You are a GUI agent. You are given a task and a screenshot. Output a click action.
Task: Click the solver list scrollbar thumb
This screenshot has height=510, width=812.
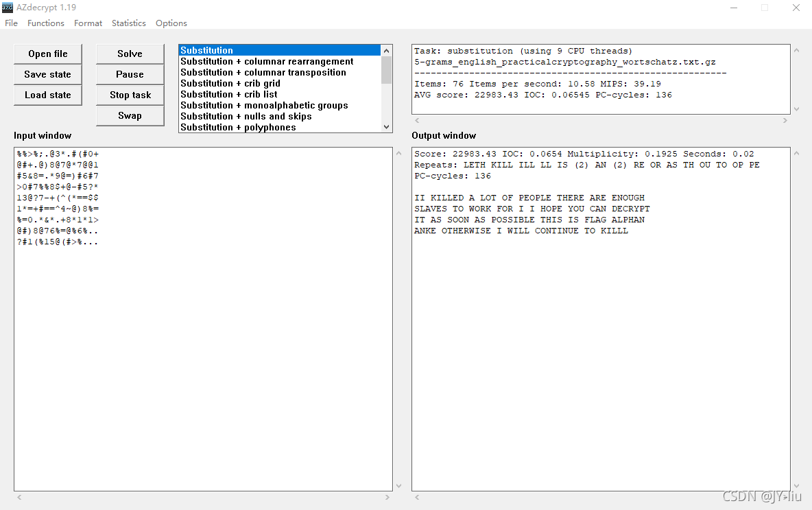click(x=386, y=70)
